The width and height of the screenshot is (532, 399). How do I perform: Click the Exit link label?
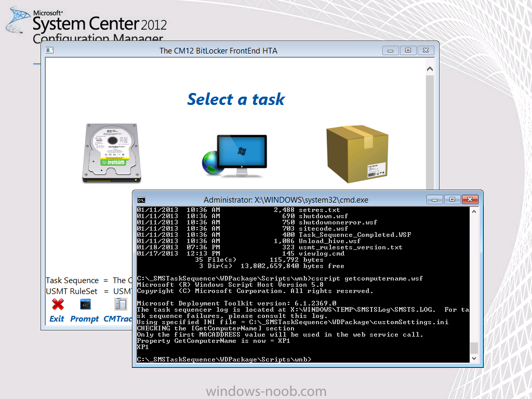(x=57, y=319)
